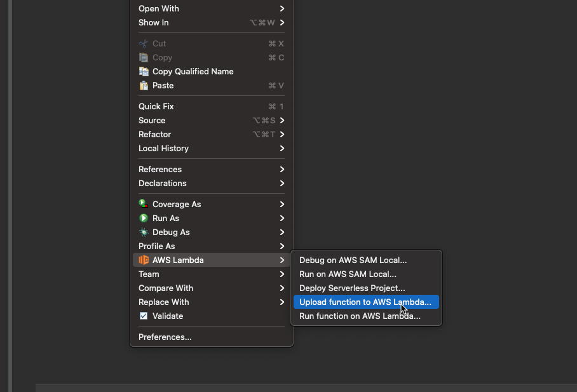Click the Validate menu label
The height and width of the screenshot is (392, 577).
click(168, 316)
